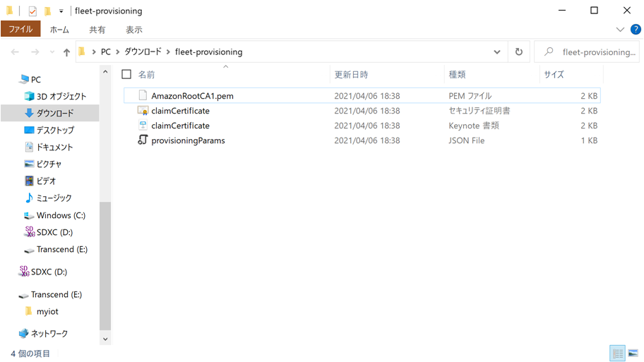Click PC in the address breadcrumb

click(105, 52)
